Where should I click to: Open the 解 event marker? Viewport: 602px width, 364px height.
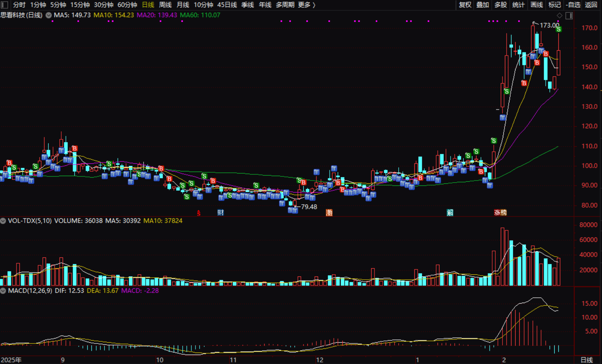pyautogui.click(x=450, y=213)
